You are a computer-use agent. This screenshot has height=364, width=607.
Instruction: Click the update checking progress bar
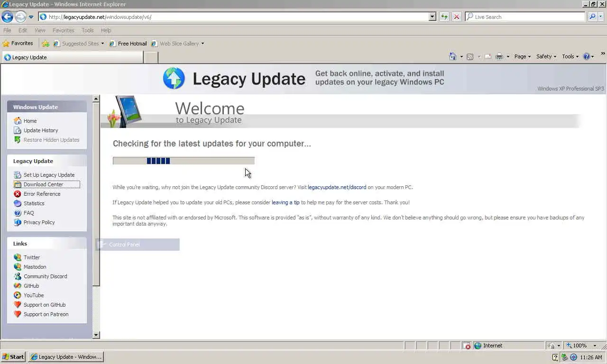pos(184,161)
